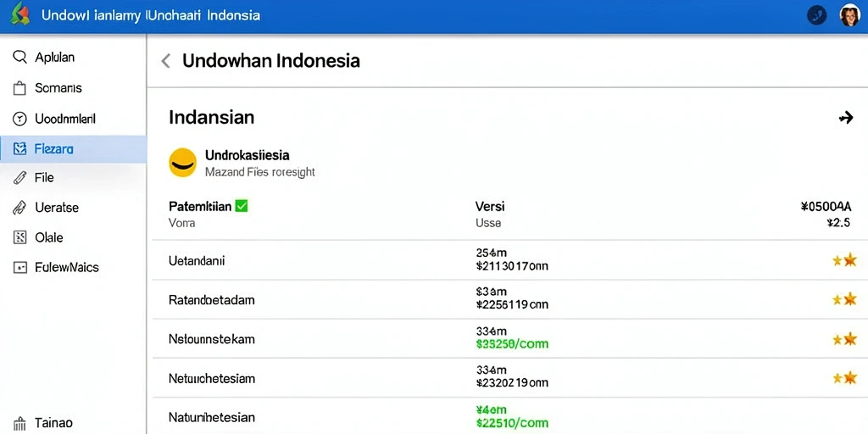Click the Indansian section heading

tap(211, 117)
